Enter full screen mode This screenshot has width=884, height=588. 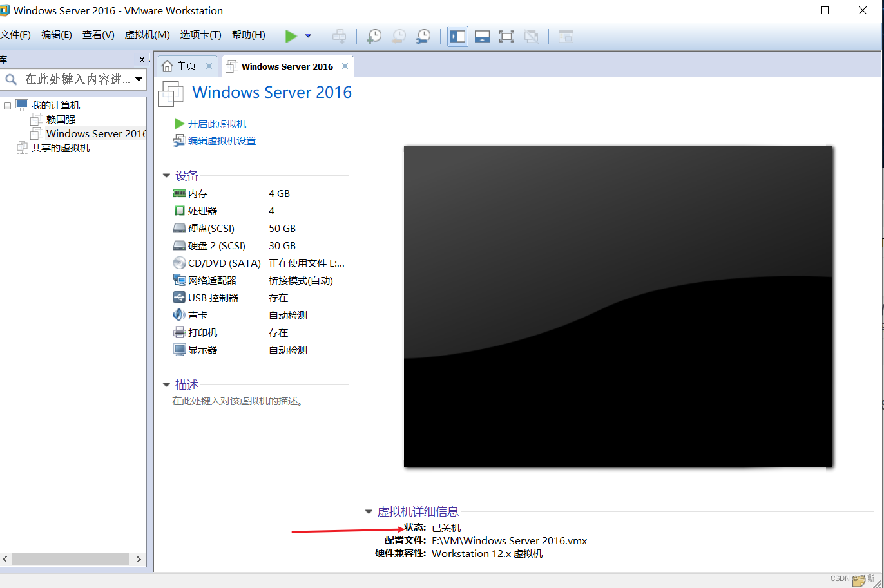506,36
